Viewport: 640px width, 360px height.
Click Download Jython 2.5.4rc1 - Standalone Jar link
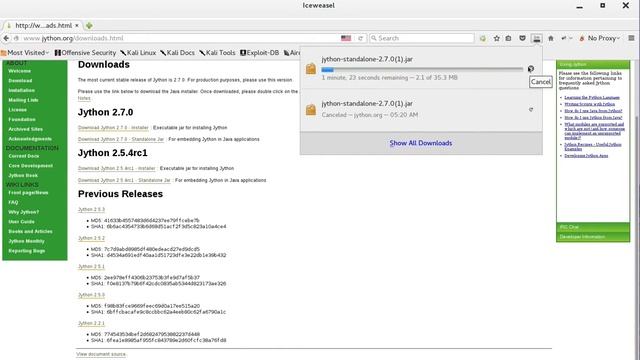point(124,180)
